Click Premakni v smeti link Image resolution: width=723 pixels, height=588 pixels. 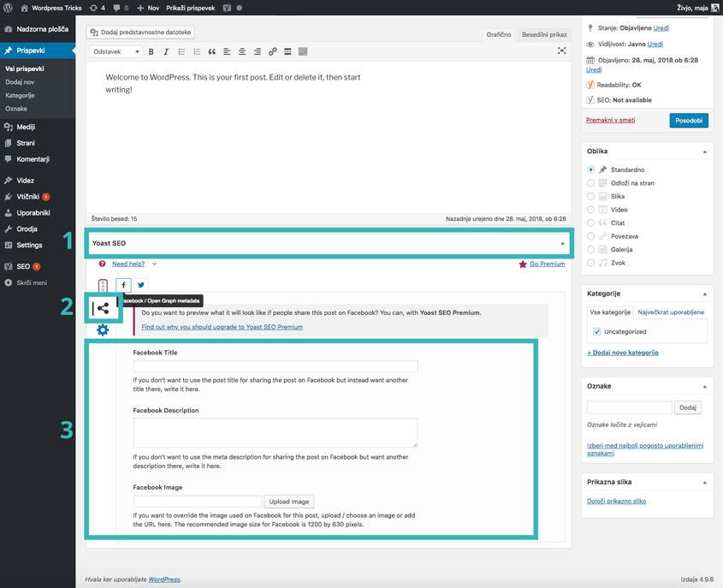click(x=610, y=120)
